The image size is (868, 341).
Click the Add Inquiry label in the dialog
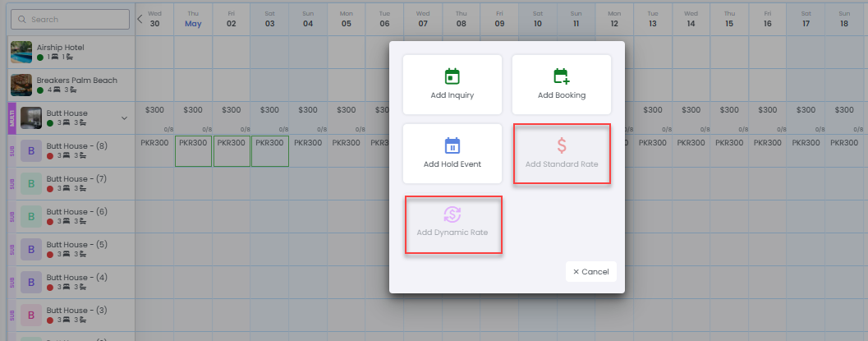tap(452, 95)
